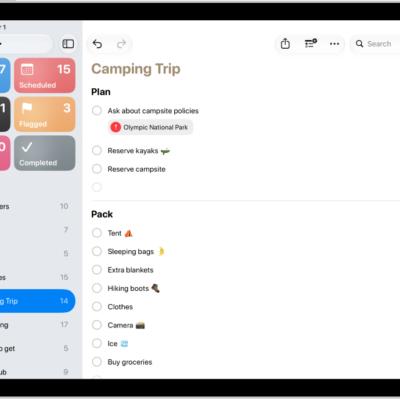Screen dimensions: 400x400
Task: Open the Scheduled smart list card
Action: click(45, 75)
